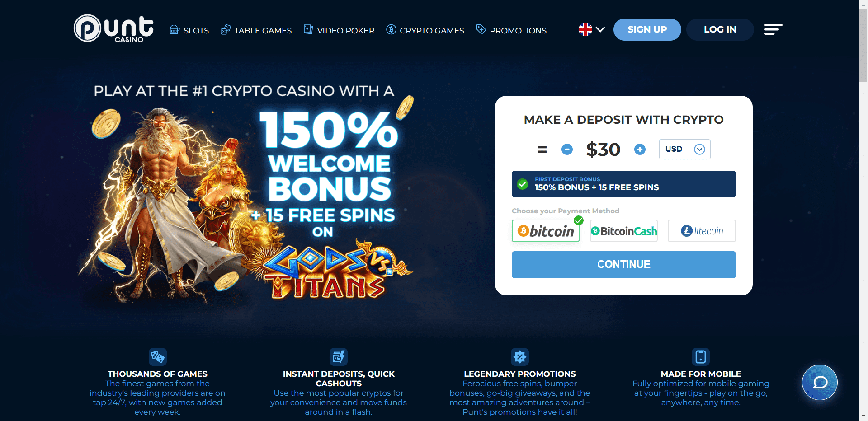The width and height of the screenshot is (868, 421).
Task: Select BitcoinCash as payment method
Action: [624, 231]
